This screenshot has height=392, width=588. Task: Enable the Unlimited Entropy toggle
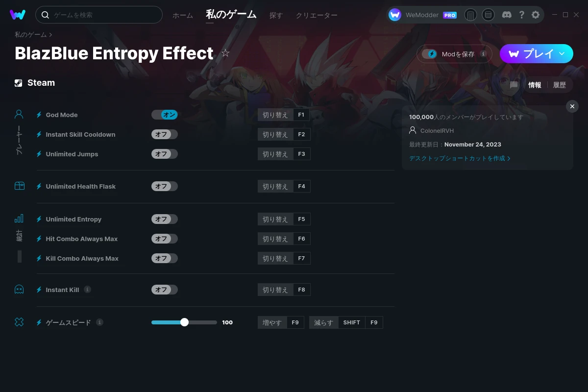pos(164,219)
